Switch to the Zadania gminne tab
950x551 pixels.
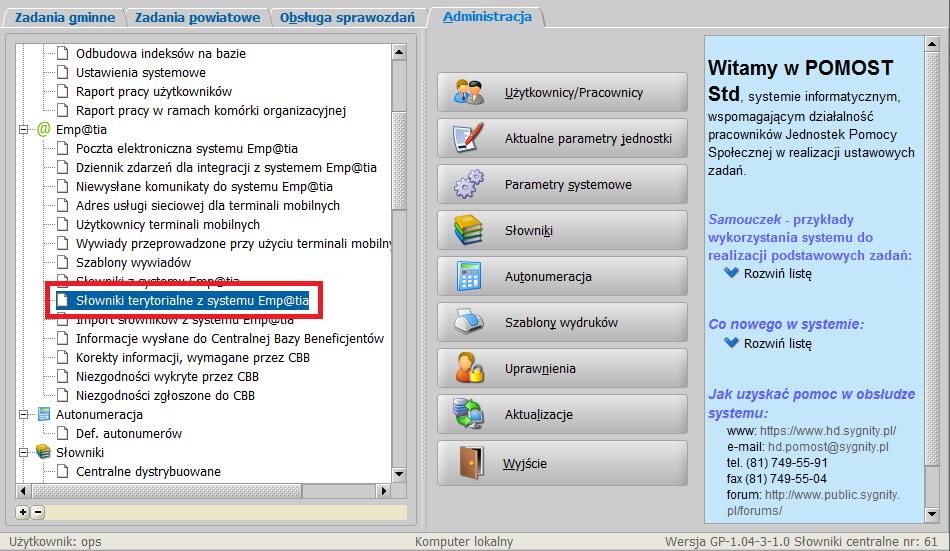65,18
